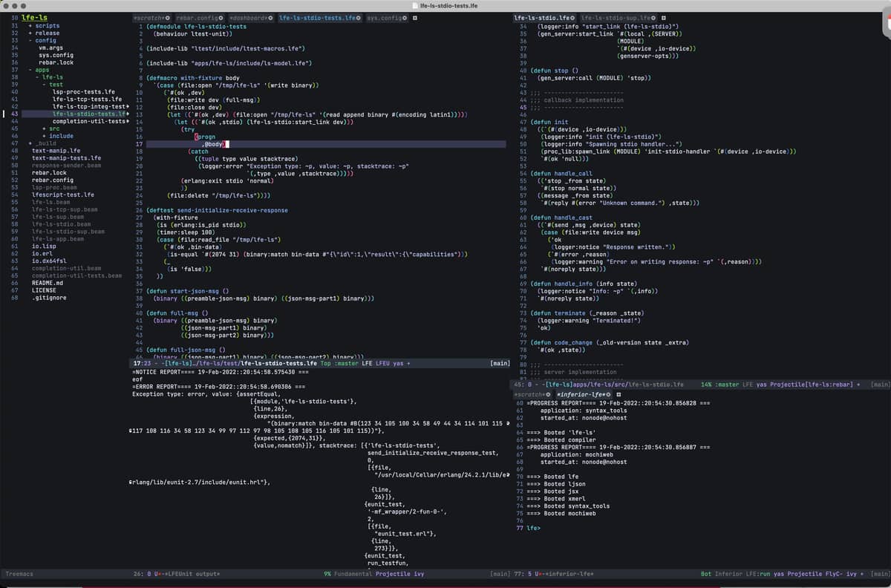This screenshot has width=891, height=588.
Task: Open lfe-ls-stdio-sup.beam in the tree
Action: (x=68, y=232)
